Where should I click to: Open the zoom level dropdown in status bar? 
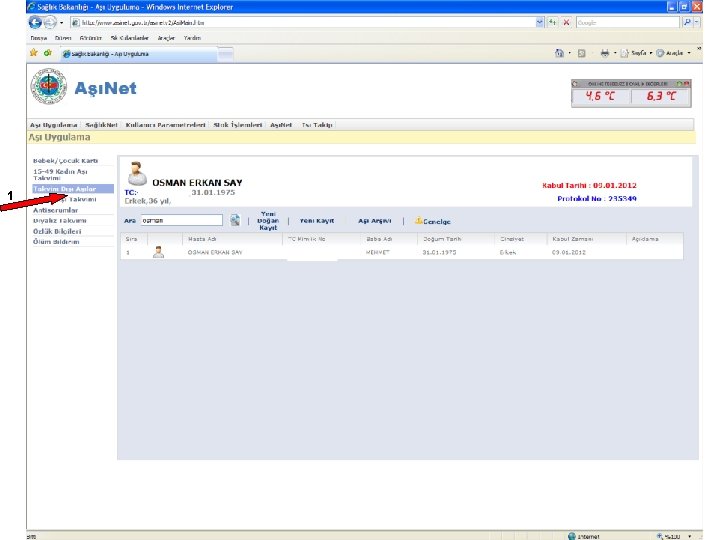coord(689,536)
